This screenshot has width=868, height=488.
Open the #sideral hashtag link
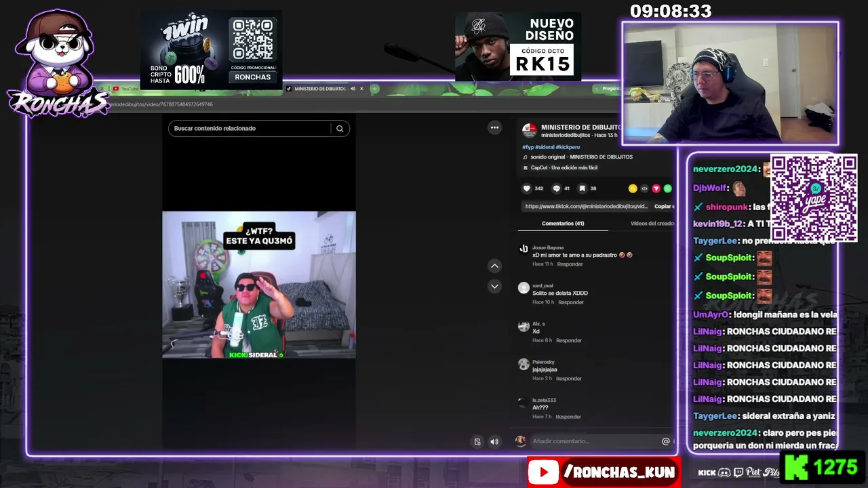click(x=545, y=147)
